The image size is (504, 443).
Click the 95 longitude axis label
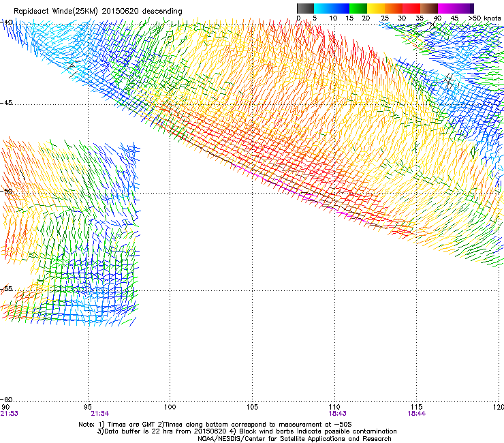88,407
